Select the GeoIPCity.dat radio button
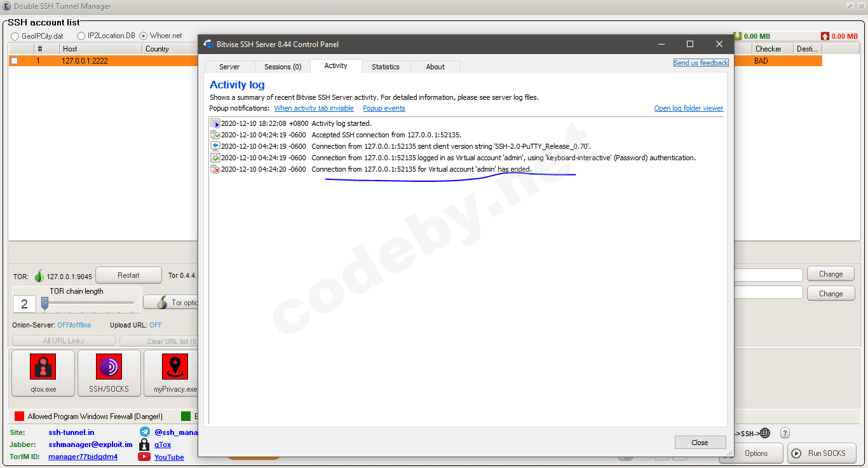The width and height of the screenshot is (868, 468). point(15,36)
